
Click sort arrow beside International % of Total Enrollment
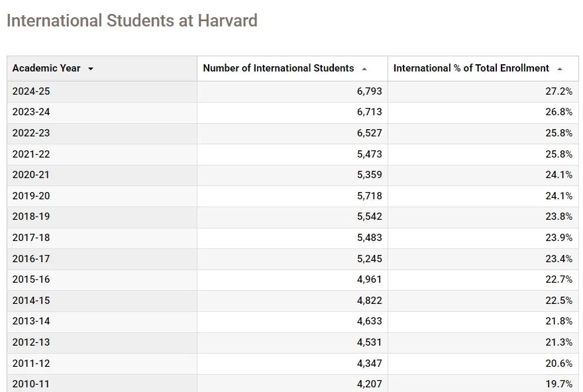tap(560, 69)
